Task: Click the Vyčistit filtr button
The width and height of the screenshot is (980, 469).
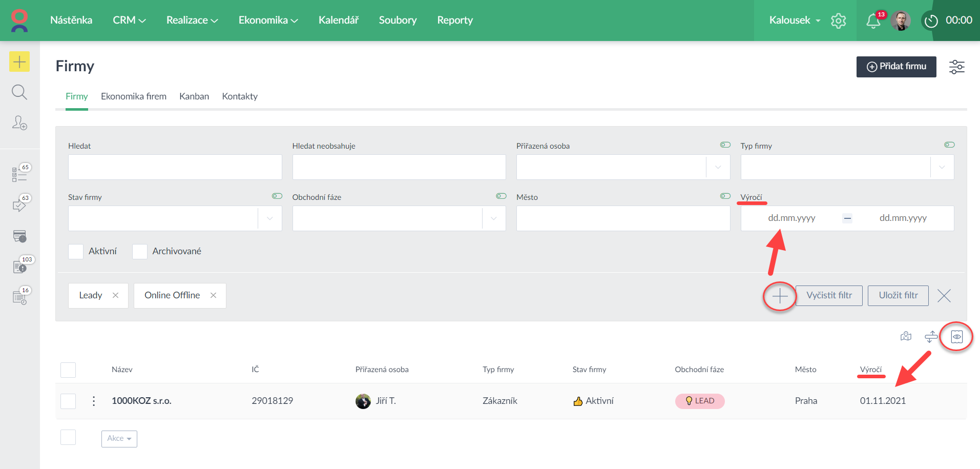Action: (828, 296)
